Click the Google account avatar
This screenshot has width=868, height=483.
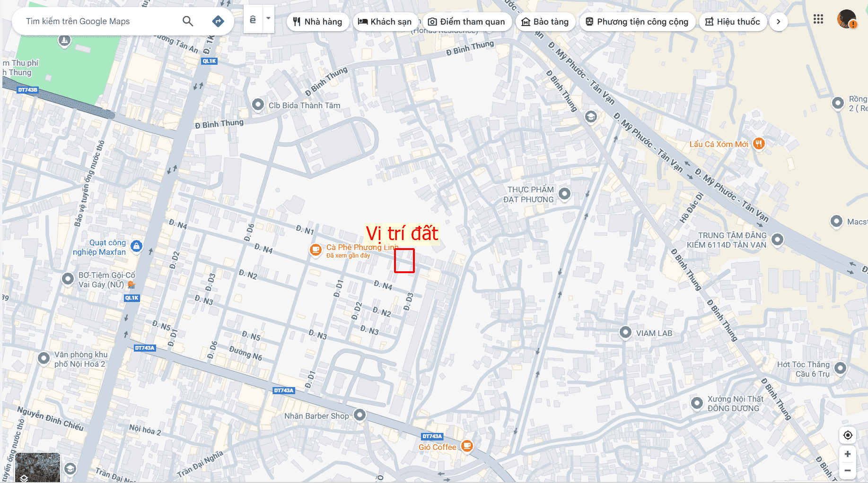coord(846,19)
